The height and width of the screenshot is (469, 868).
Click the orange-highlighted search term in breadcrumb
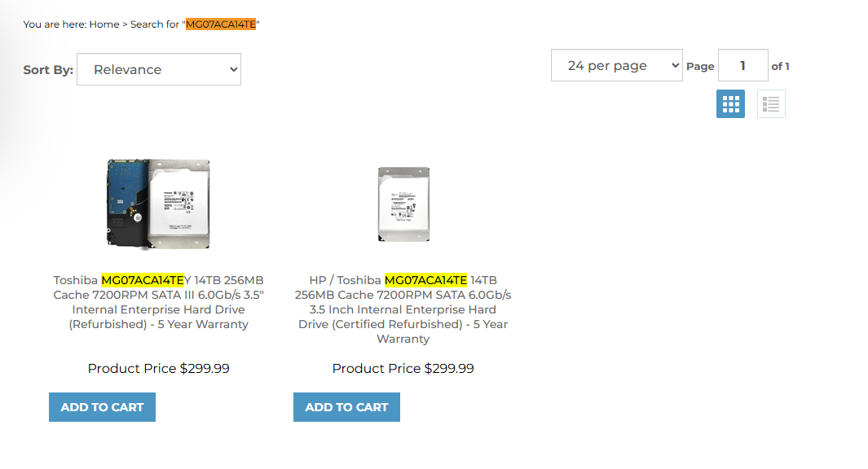click(x=221, y=24)
